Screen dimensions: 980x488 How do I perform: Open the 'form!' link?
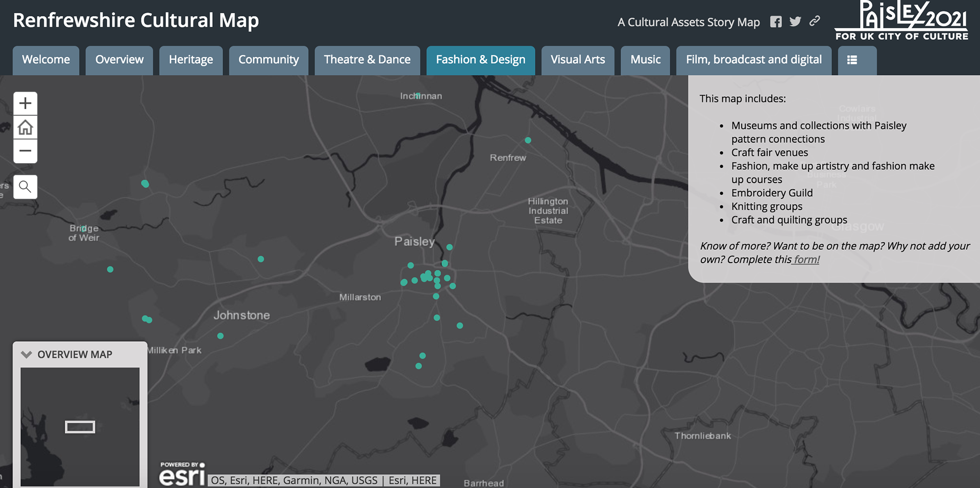[806, 260]
